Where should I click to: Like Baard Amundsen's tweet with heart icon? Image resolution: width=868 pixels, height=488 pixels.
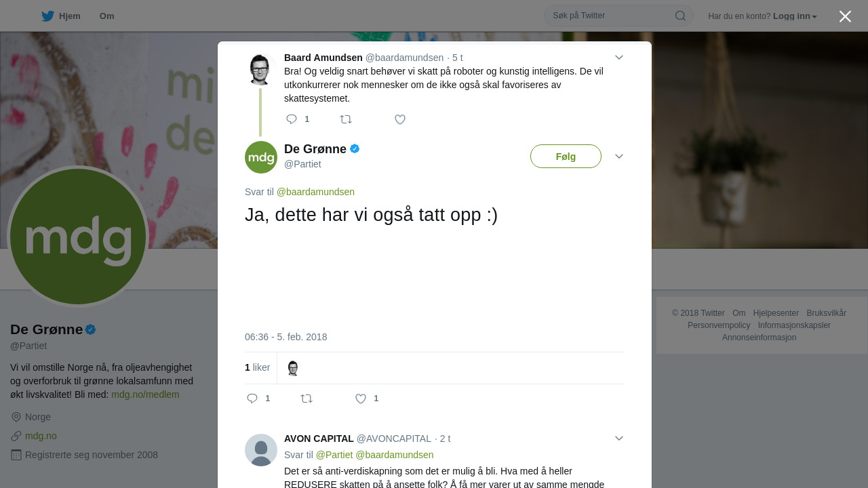(400, 119)
